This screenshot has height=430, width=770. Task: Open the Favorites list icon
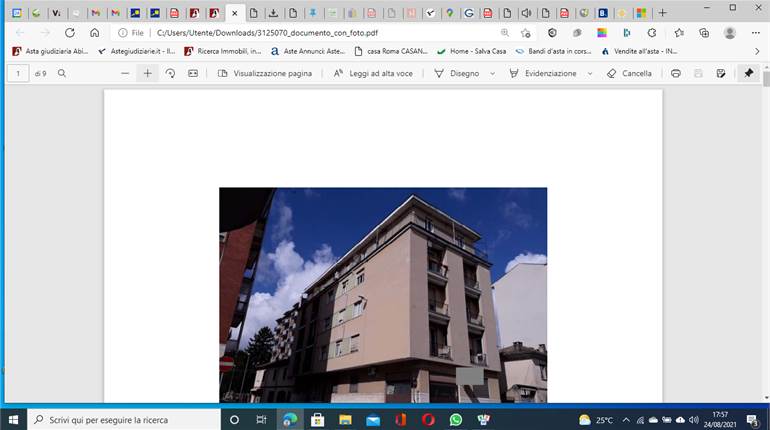(679, 33)
